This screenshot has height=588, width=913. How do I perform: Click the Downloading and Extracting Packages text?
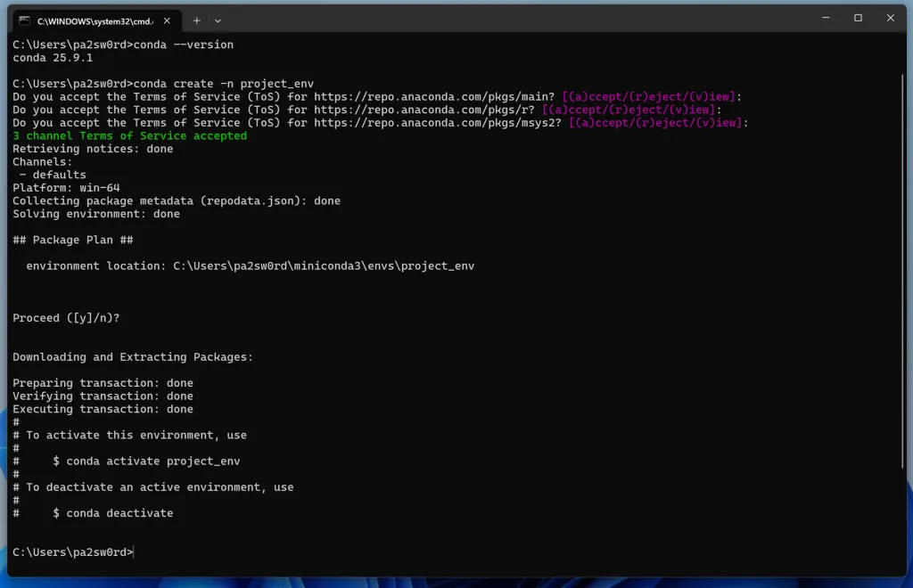pos(132,356)
